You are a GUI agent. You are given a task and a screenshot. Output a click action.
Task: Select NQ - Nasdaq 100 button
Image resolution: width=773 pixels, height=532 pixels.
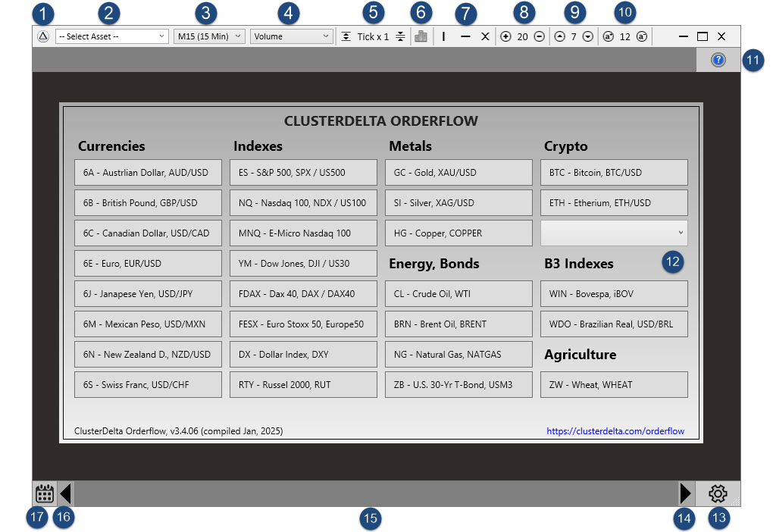[x=303, y=202]
